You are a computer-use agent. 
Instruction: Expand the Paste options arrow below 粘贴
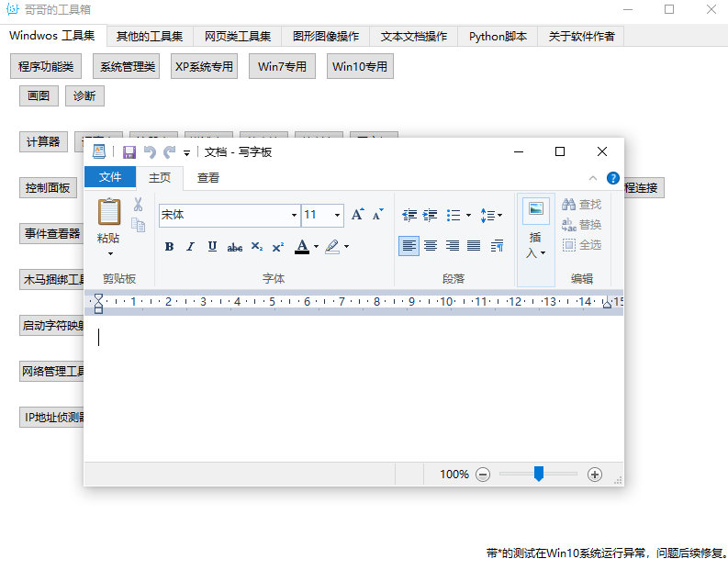[x=110, y=253]
